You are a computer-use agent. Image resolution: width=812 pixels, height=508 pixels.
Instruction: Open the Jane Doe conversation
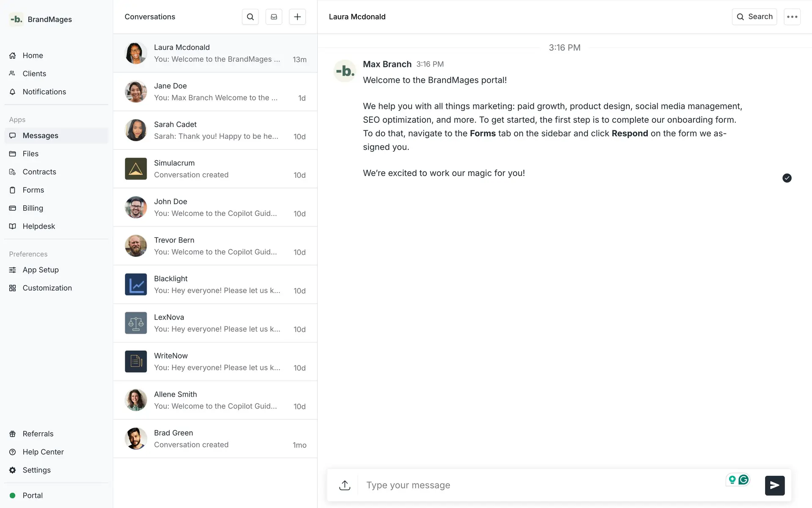pyautogui.click(x=216, y=91)
